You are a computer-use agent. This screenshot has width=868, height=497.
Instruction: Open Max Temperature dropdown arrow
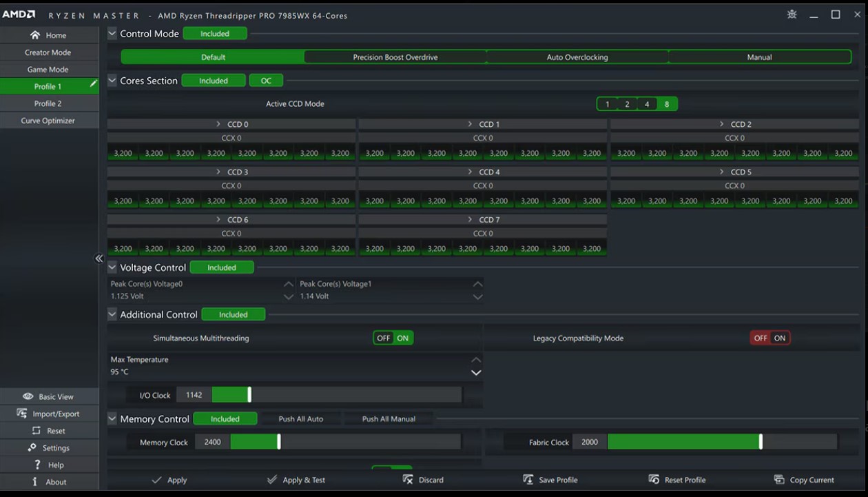coord(476,372)
